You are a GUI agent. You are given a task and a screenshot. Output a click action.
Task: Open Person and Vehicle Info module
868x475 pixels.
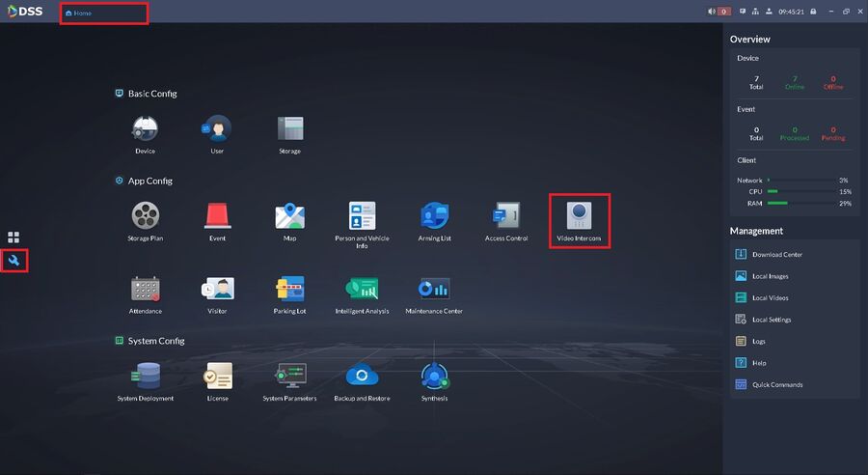point(362,225)
